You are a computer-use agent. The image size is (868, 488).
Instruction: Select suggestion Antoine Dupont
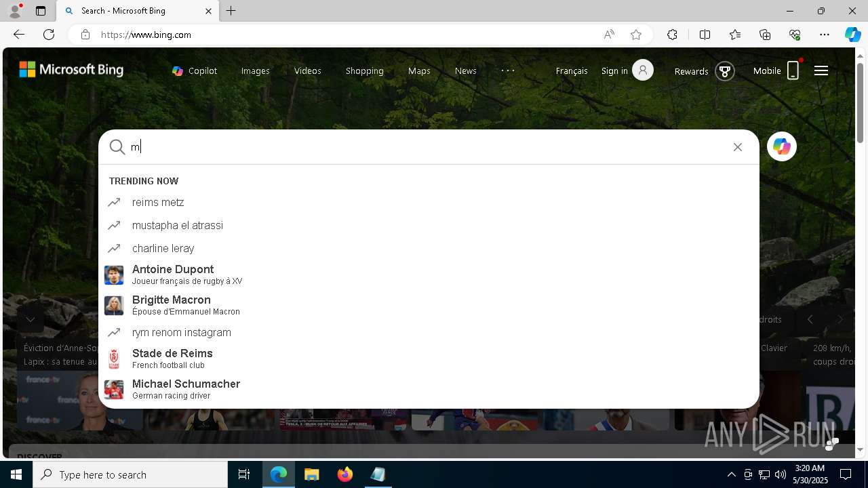[429, 274]
